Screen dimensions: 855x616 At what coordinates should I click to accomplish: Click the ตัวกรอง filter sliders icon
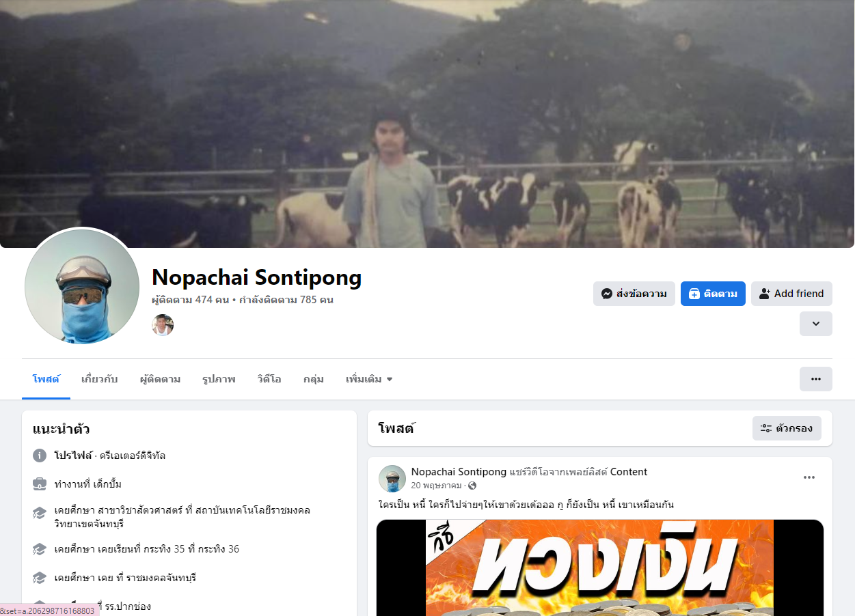[x=766, y=428]
